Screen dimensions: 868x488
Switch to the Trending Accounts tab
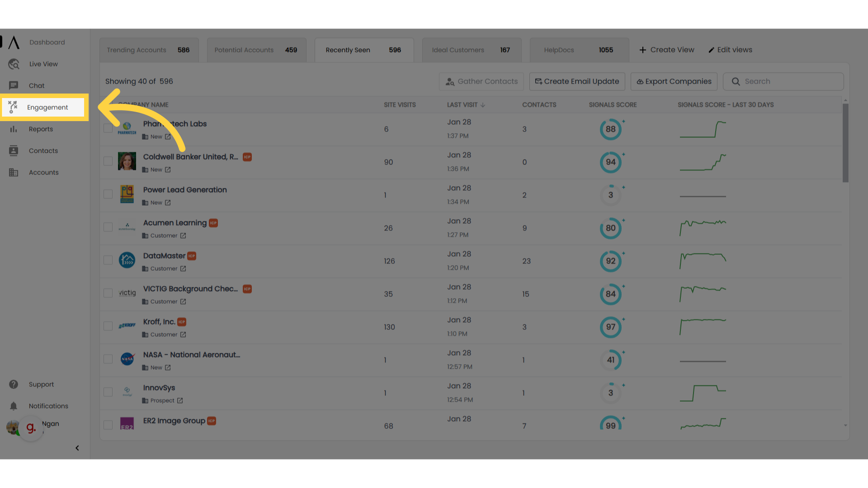pyautogui.click(x=149, y=50)
